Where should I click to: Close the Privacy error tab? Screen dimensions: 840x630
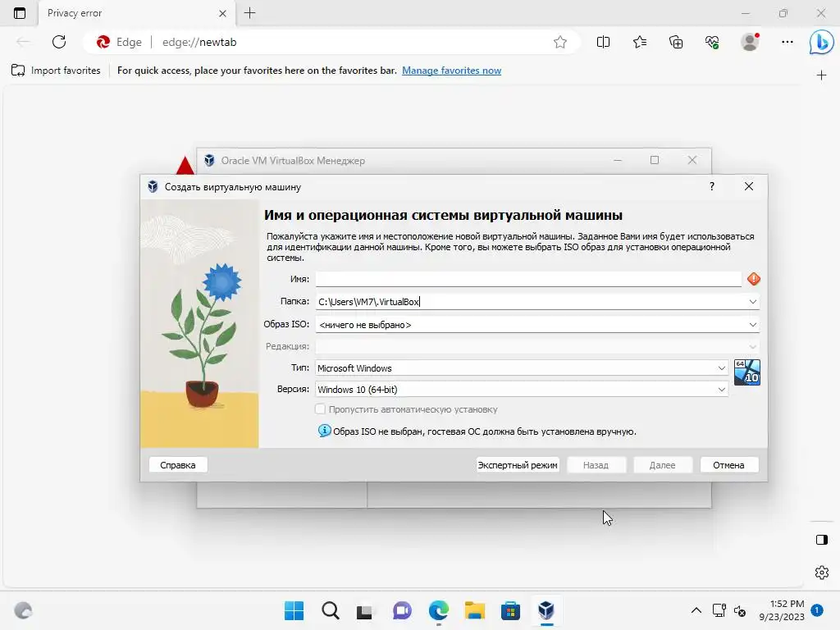[x=223, y=13]
